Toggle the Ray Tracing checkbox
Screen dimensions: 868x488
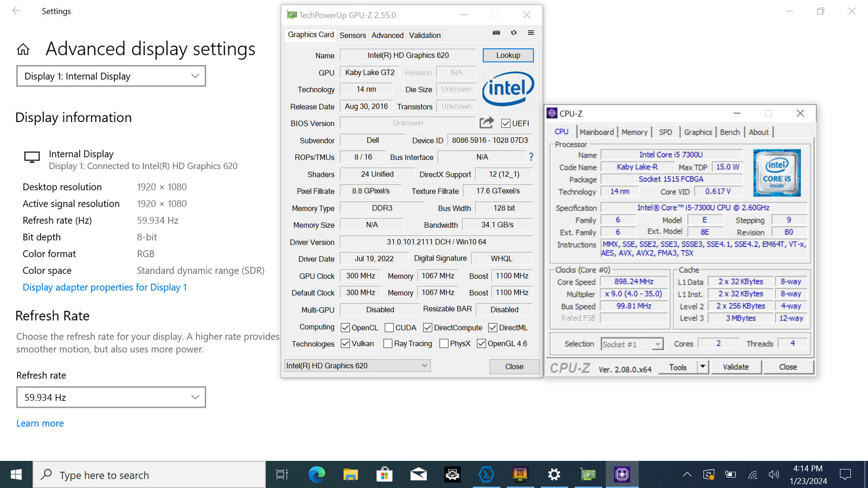pos(388,343)
